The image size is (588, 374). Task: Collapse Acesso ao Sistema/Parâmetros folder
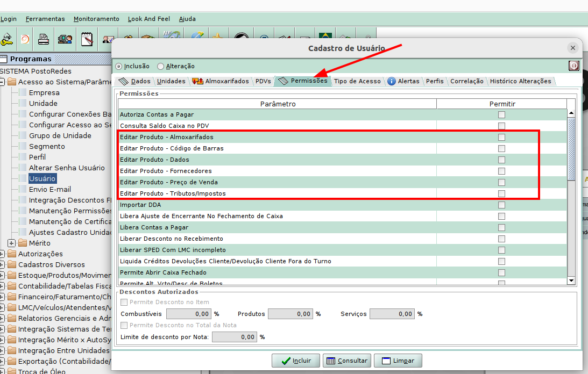[2, 82]
